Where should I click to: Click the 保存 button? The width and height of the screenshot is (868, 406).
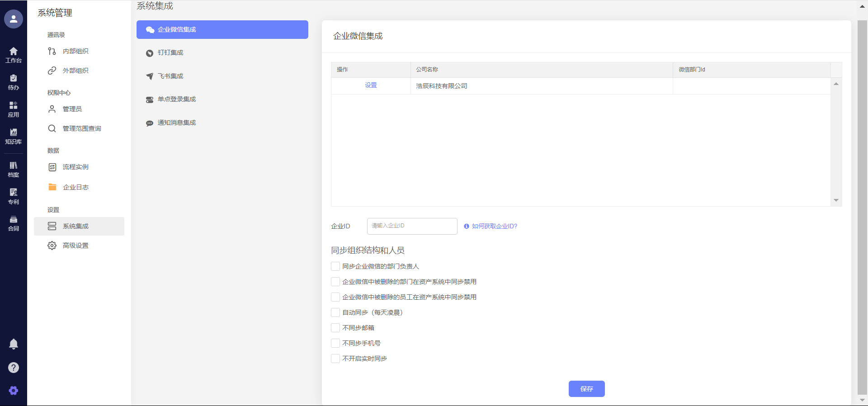tap(586, 389)
